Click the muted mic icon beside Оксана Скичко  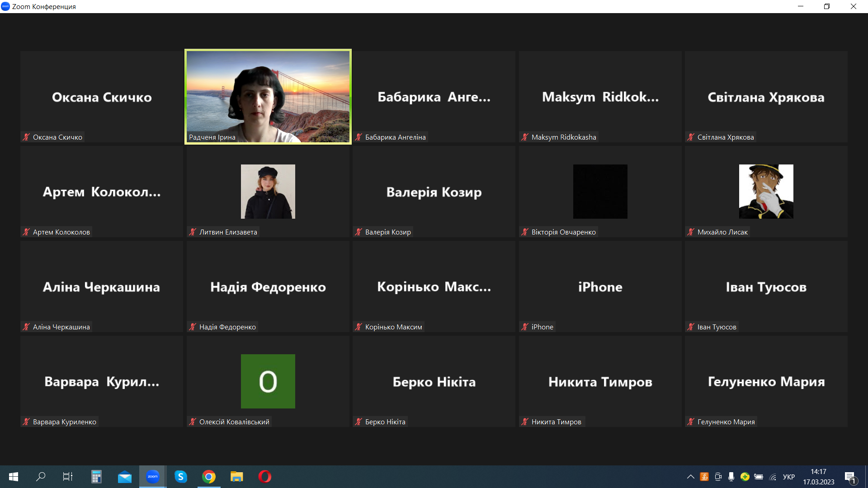(x=26, y=137)
